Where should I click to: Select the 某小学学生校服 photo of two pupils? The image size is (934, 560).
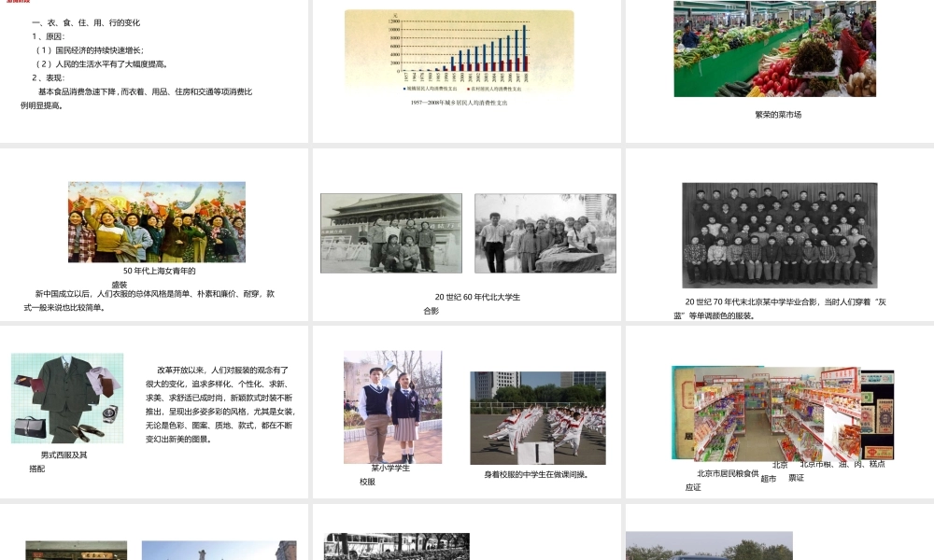click(x=392, y=407)
